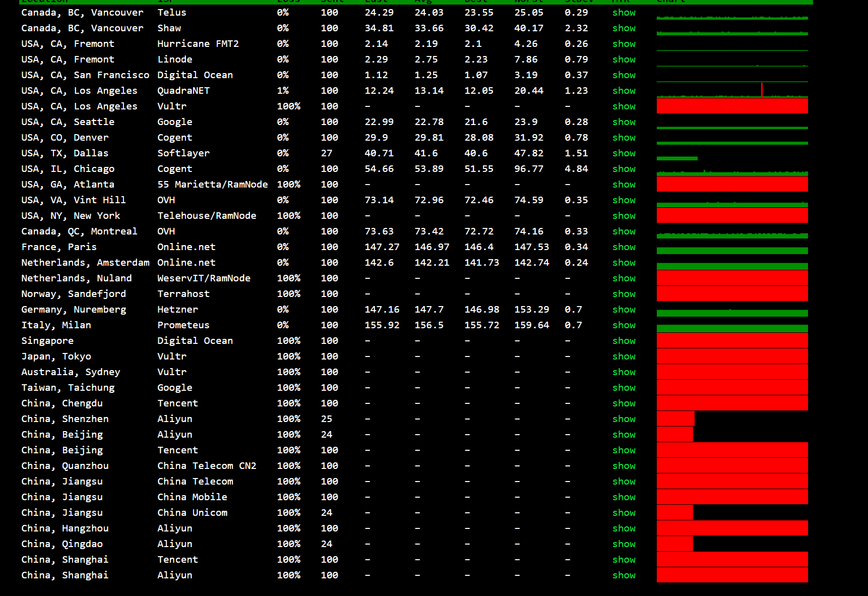
Task: Click show link for Shaw Vancouver row
Action: (624, 28)
